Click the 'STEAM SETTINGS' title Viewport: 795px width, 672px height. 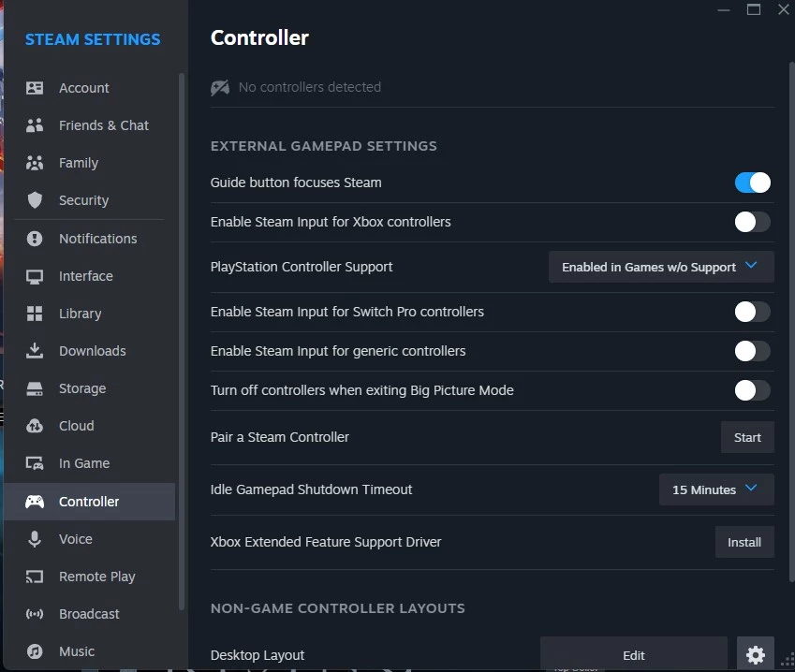coord(93,39)
